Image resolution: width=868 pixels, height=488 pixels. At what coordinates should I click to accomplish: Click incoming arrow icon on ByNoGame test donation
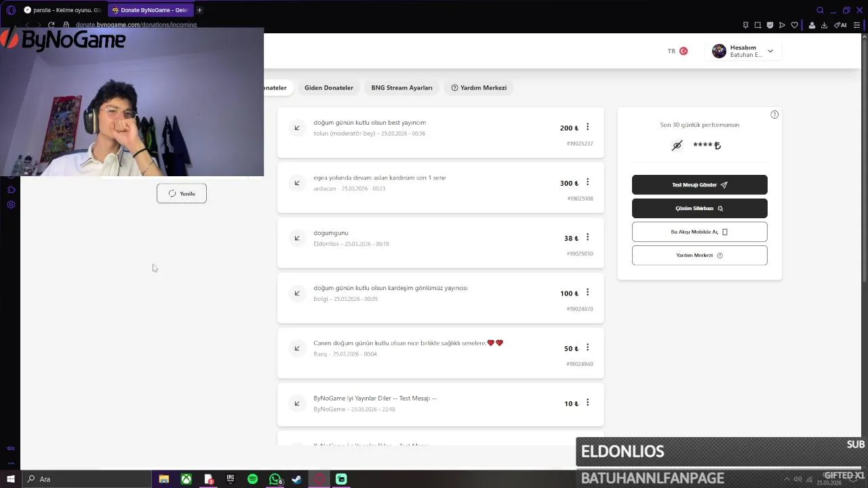[297, 403]
